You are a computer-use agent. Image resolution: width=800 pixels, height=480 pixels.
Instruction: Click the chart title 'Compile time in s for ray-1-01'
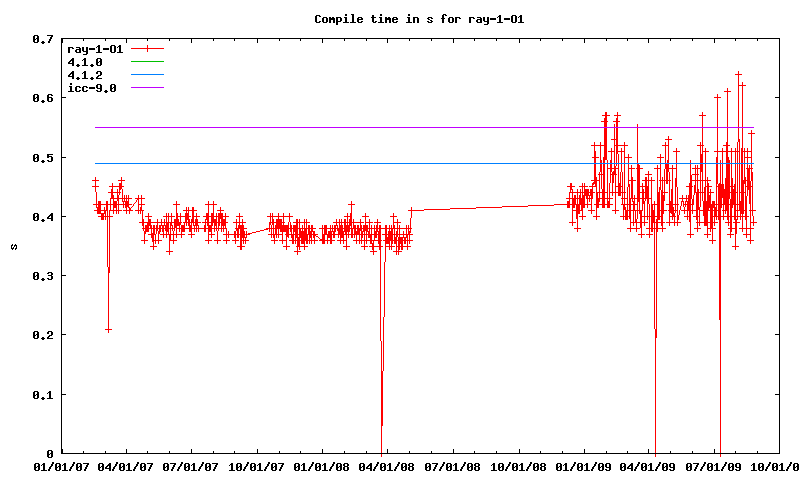(x=403, y=19)
